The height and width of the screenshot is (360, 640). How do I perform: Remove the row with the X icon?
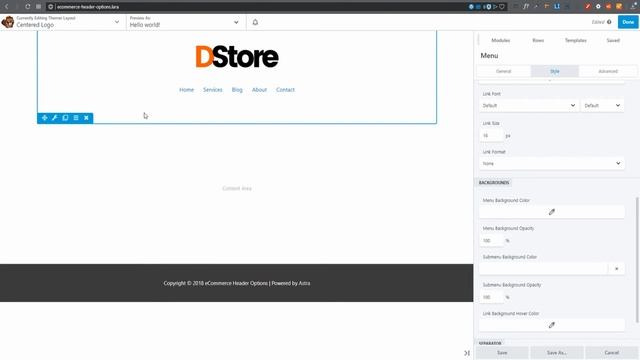pos(87,118)
